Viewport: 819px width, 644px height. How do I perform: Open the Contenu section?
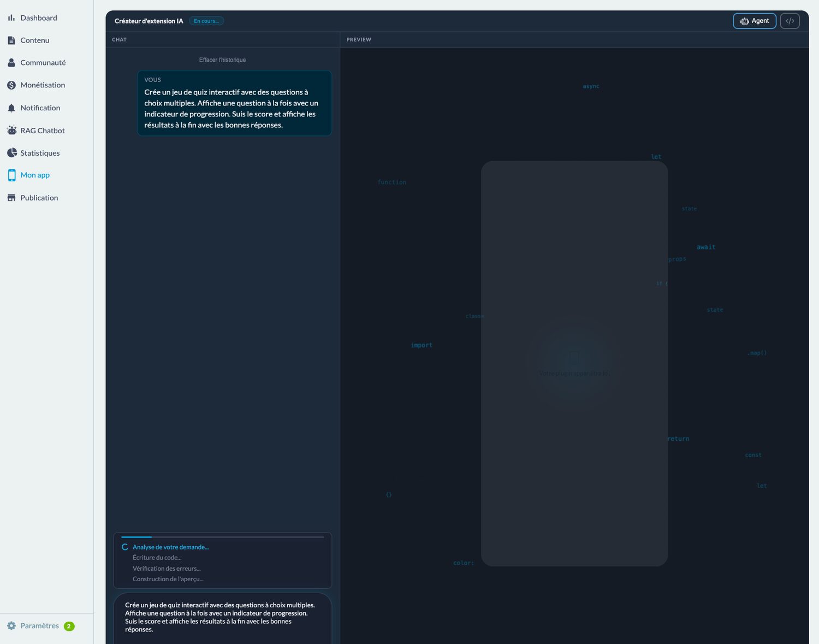pyautogui.click(x=35, y=40)
